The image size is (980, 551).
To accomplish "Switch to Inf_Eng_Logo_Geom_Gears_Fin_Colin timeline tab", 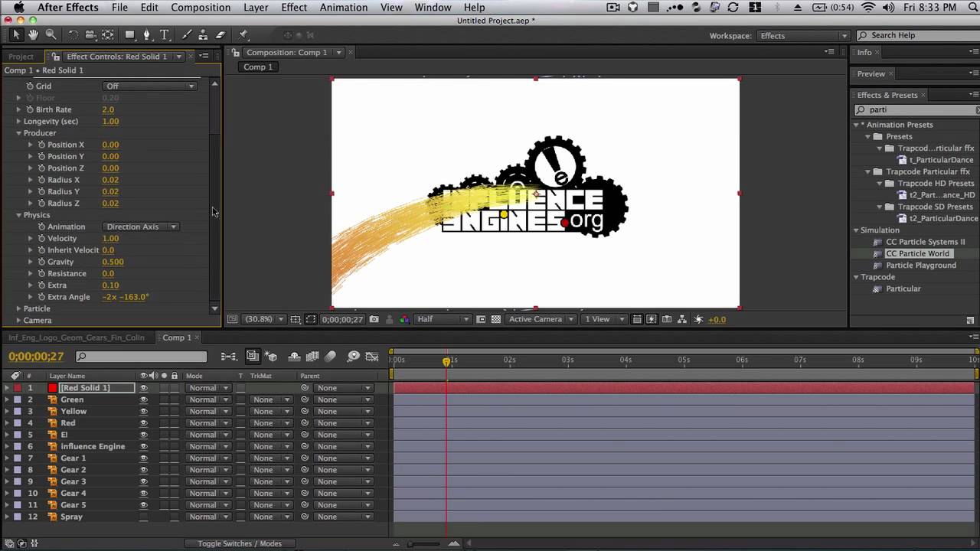I will (76, 337).
